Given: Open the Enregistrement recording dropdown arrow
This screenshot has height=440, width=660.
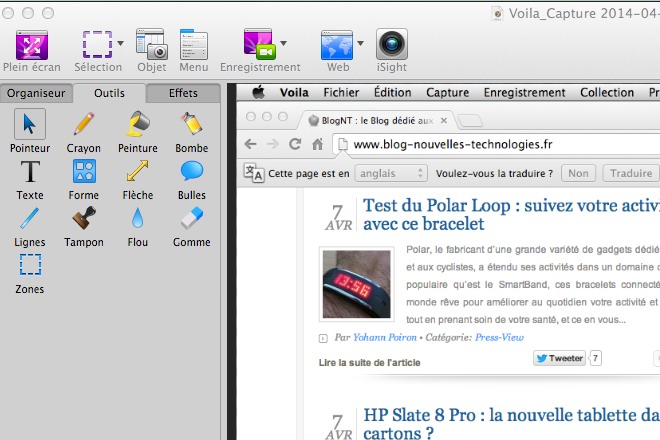Looking at the screenshot, I should click(x=283, y=44).
